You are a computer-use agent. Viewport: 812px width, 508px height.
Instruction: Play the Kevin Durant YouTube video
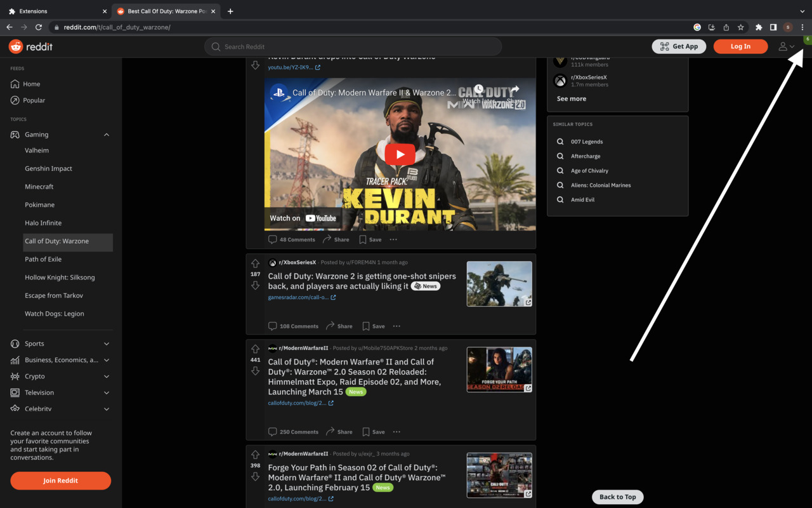click(400, 154)
